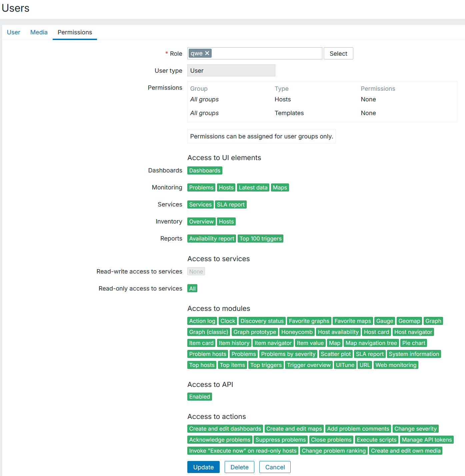Click the Enabled tag under Access to API
This screenshot has width=465, height=476.
click(x=199, y=397)
